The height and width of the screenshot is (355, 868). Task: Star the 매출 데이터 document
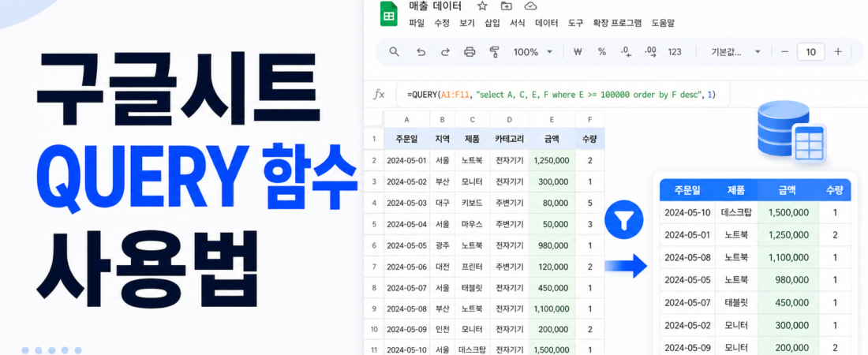[x=482, y=6]
